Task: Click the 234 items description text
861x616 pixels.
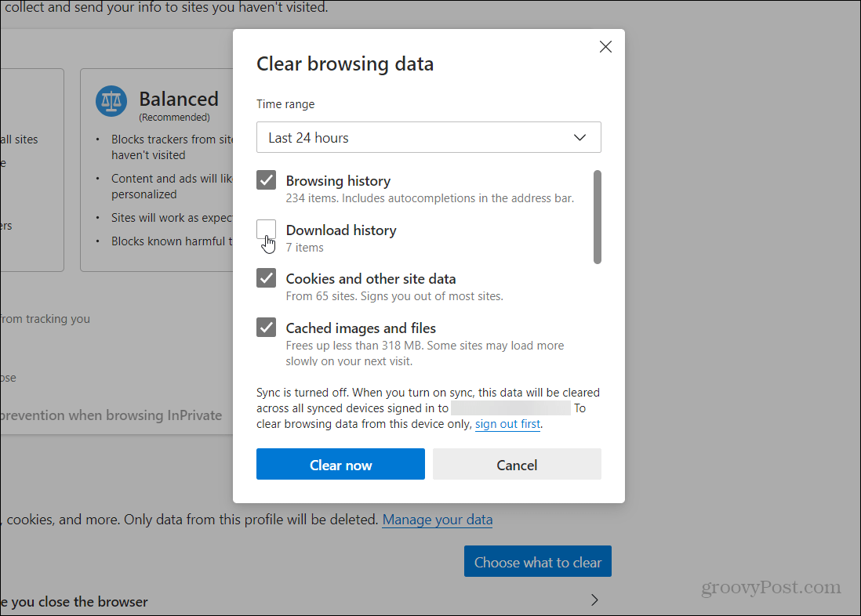Action: click(x=430, y=198)
